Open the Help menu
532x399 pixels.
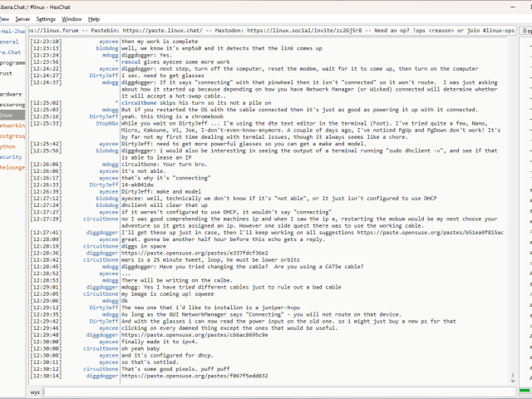(x=94, y=18)
